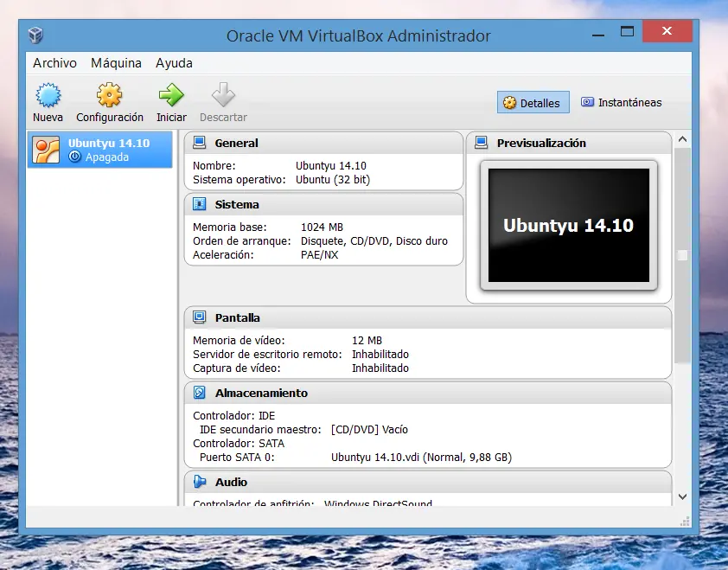
Task: Click the vertical scrollbar thumb
Action: [682, 254]
